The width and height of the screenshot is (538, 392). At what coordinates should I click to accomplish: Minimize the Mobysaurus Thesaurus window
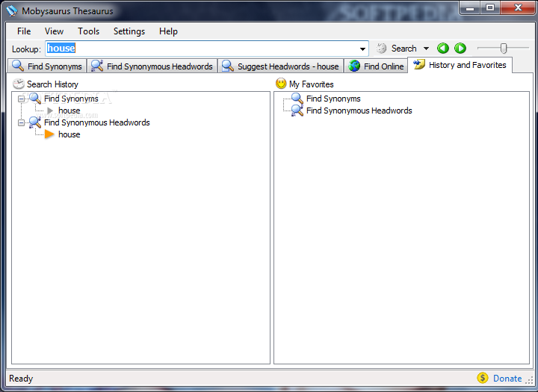click(470, 8)
